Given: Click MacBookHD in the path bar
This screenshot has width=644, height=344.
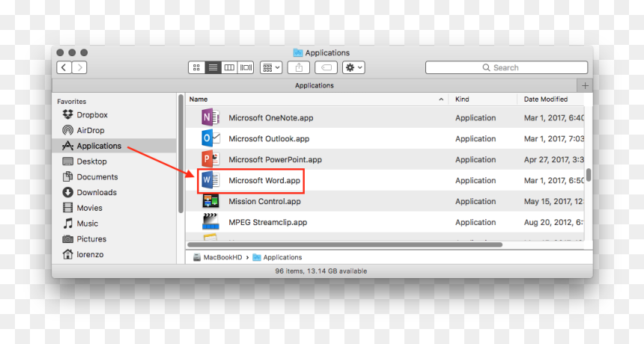Looking at the screenshot, I should [218, 257].
